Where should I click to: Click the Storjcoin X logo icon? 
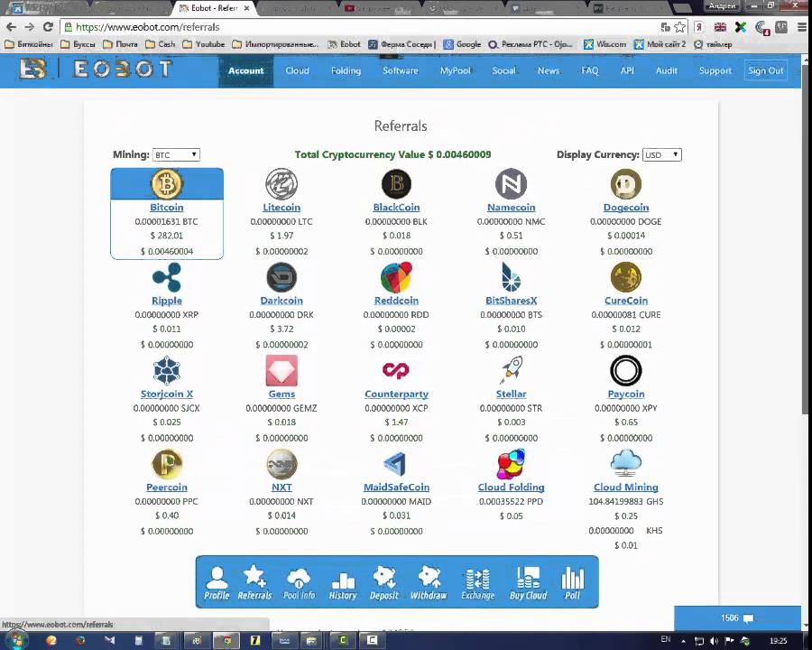click(167, 371)
